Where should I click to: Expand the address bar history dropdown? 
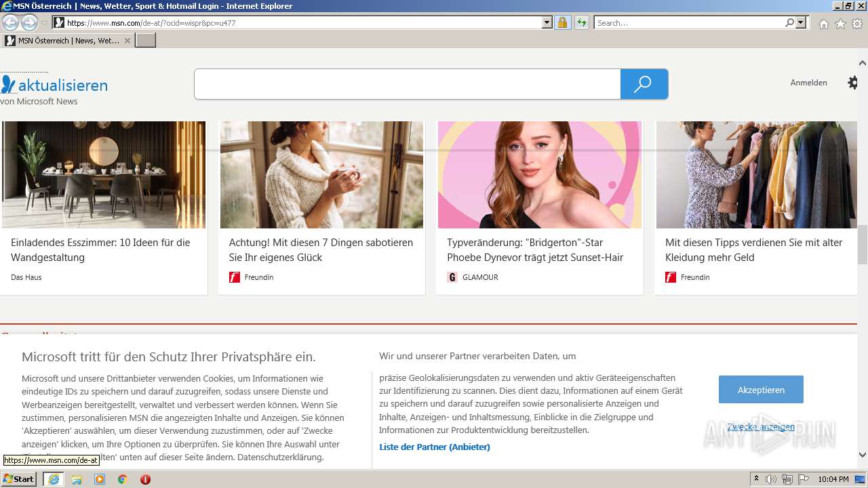tap(547, 23)
